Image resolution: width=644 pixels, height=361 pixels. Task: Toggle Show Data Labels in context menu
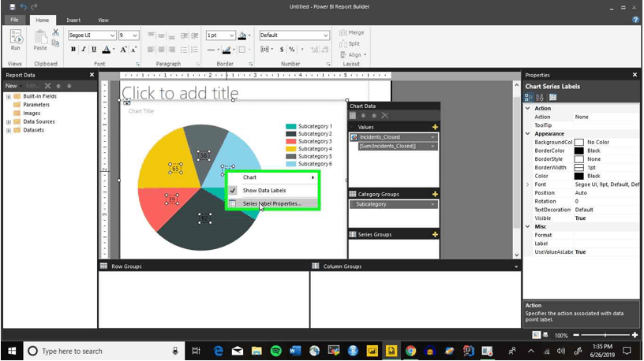tap(273, 190)
